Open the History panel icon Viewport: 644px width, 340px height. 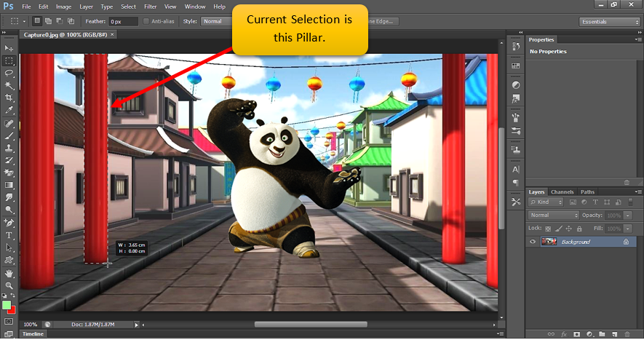(516, 47)
